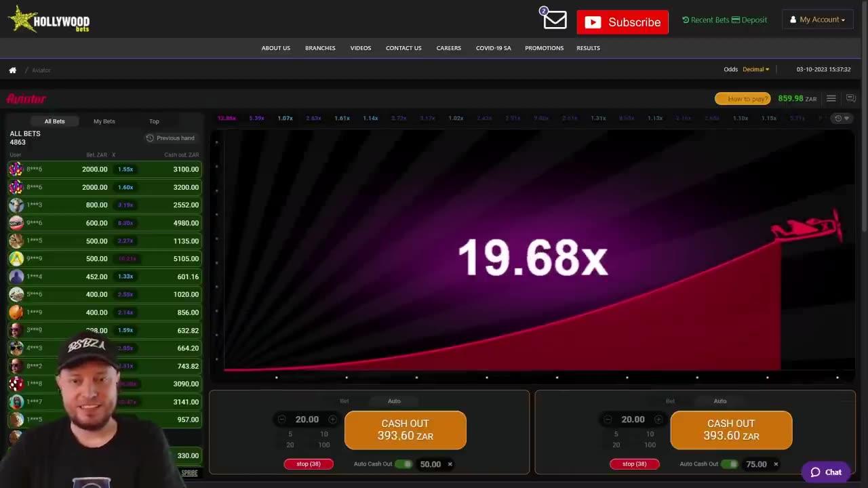Click the Deposit link
868x488 pixels.
749,20
